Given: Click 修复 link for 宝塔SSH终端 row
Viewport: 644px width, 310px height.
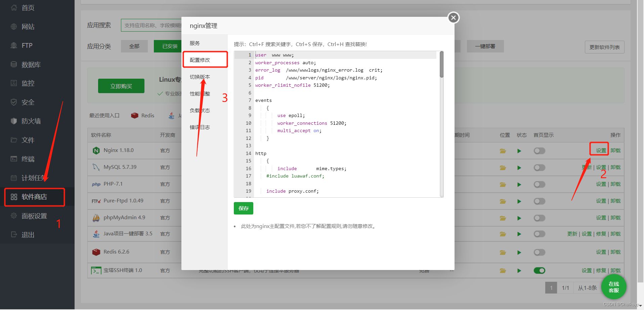Looking at the screenshot, I should coord(601,271).
